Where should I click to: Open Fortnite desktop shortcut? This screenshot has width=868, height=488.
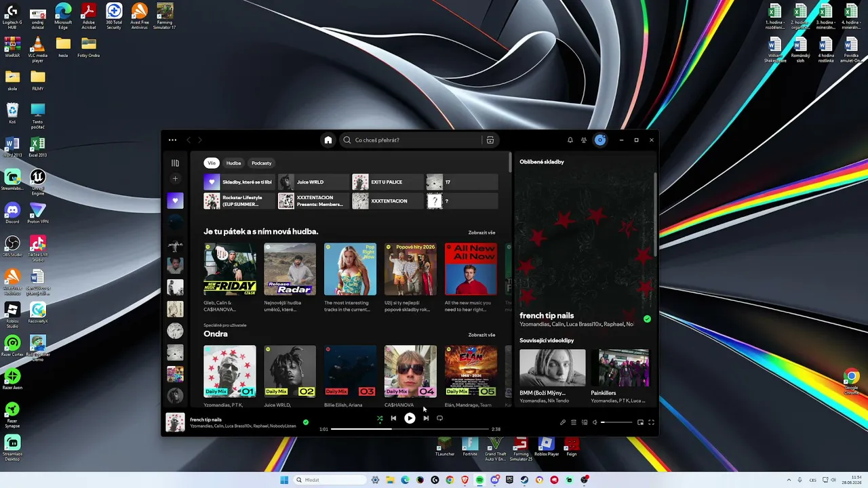point(470,447)
